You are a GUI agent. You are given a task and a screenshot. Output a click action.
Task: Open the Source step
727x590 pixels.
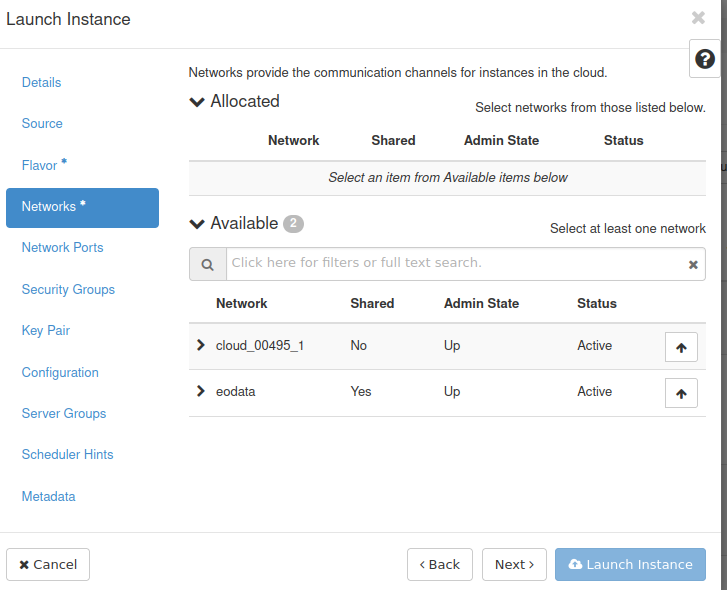click(x=42, y=123)
